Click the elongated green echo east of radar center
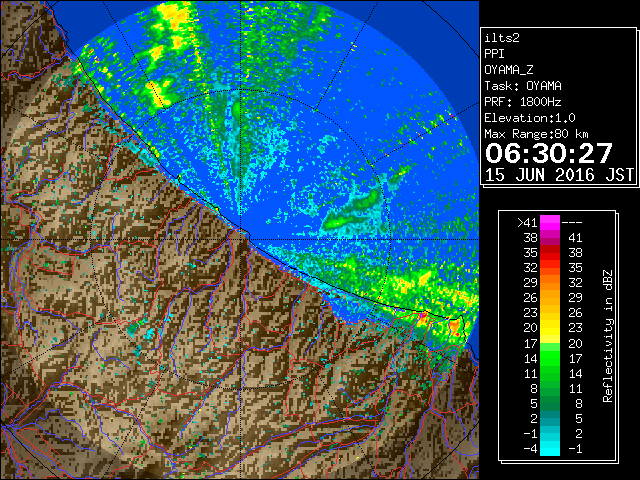 coord(352,212)
